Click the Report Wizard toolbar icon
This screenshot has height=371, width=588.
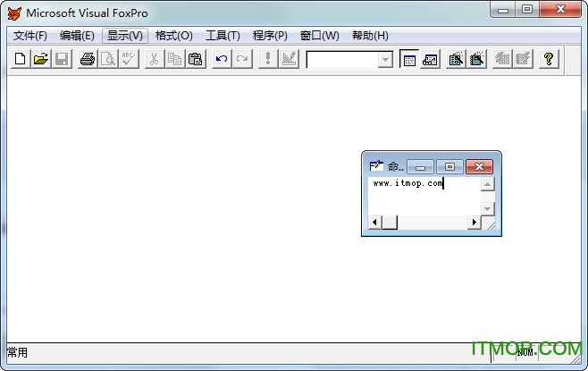[x=476, y=59]
